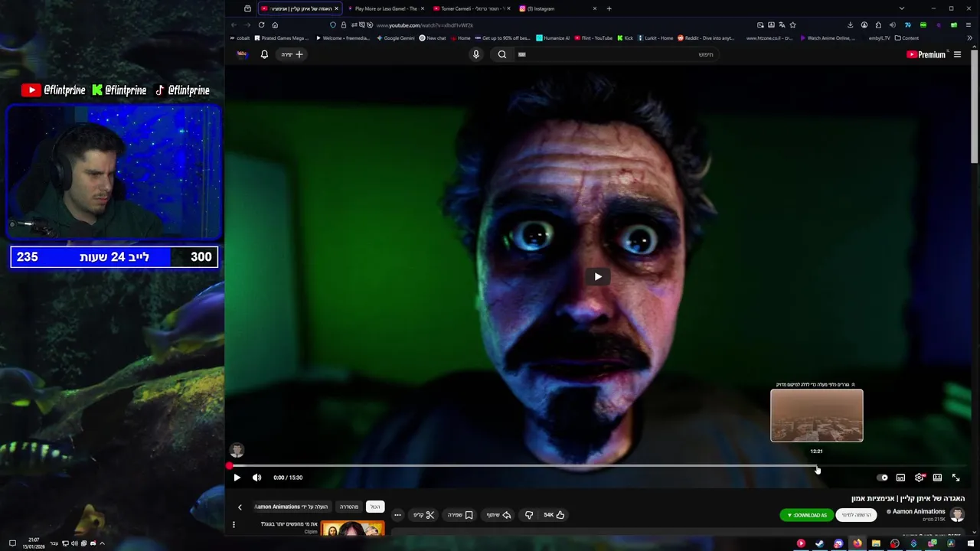Click the chip-row scroll arrow
This screenshot has width=980, height=551.
(240, 507)
